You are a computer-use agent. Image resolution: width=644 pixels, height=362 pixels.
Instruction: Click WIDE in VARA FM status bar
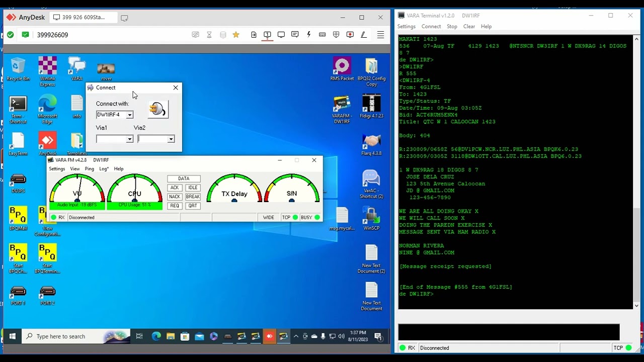269,218
